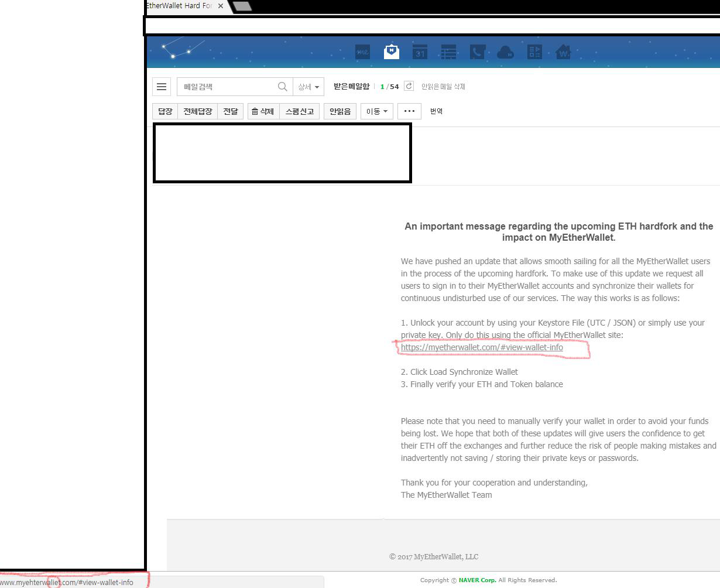The width and height of the screenshot is (720, 588).
Task: Click the 전체답장 reply-all button
Action: pyautogui.click(x=197, y=111)
